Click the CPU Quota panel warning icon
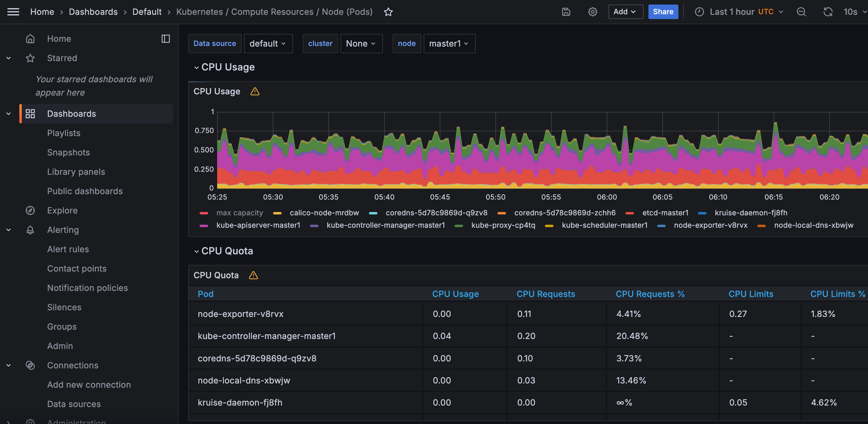The width and height of the screenshot is (868, 424). (253, 276)
